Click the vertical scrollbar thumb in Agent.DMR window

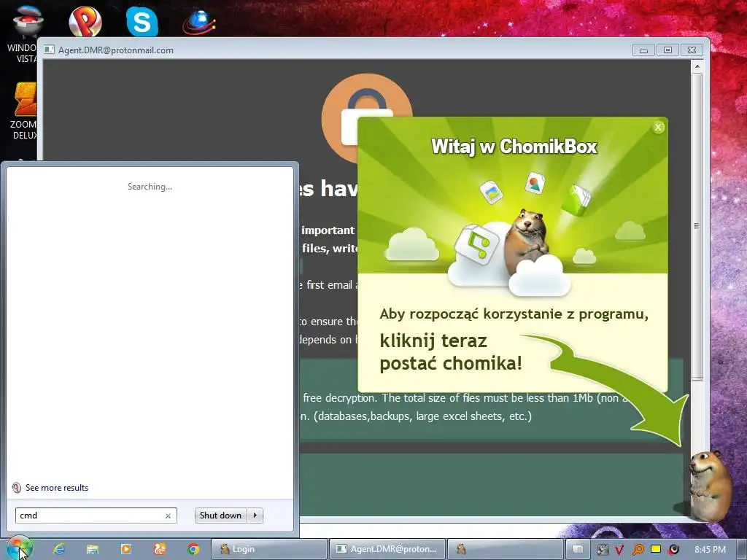[697, 226]
